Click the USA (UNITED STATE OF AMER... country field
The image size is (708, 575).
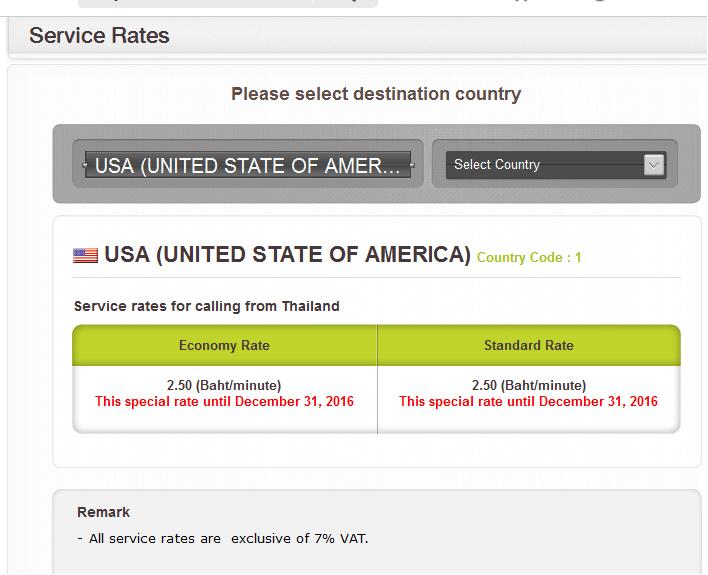coord(248,165)
